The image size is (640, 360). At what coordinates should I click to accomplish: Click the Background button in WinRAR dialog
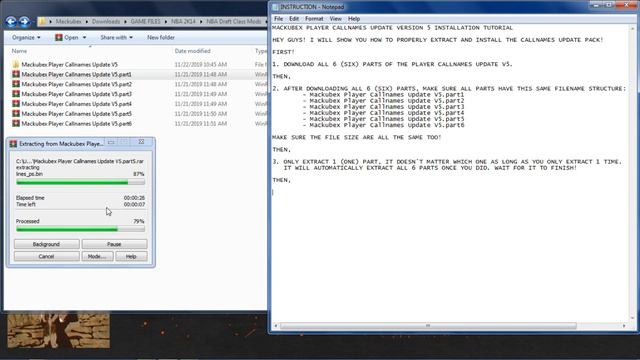(47, 244)
